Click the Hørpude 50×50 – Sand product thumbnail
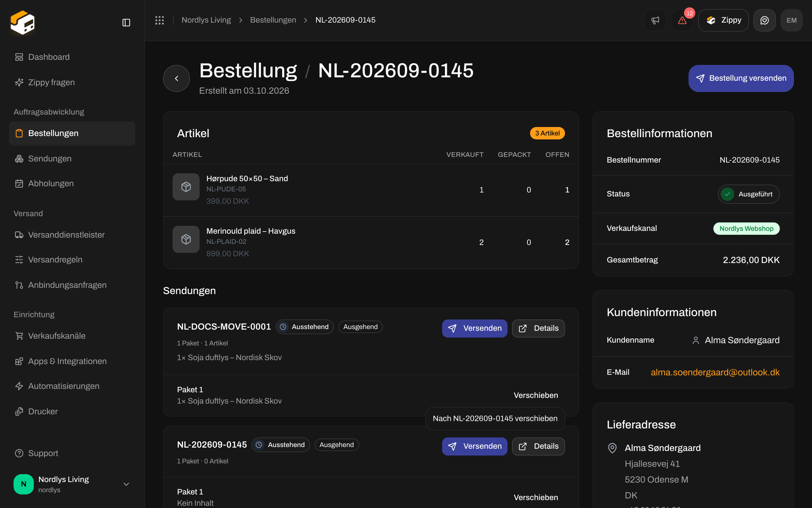 click(x=186, y=187)
